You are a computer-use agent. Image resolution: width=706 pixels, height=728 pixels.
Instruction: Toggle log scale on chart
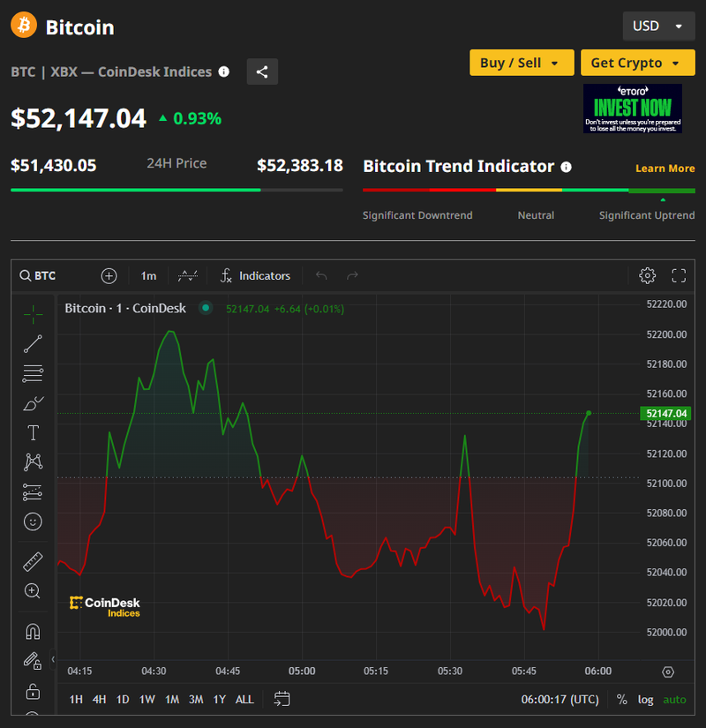[646, 699]
